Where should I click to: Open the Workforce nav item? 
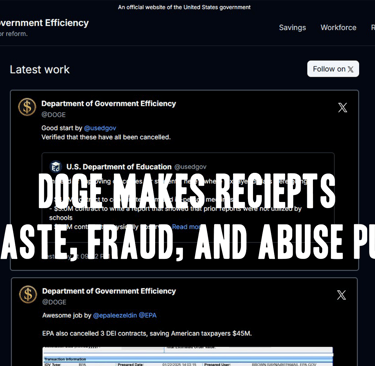click(x=338, y=28)
